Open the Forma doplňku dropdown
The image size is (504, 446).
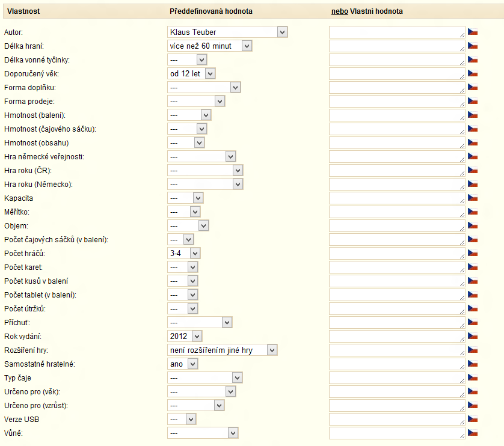[204, 87]
